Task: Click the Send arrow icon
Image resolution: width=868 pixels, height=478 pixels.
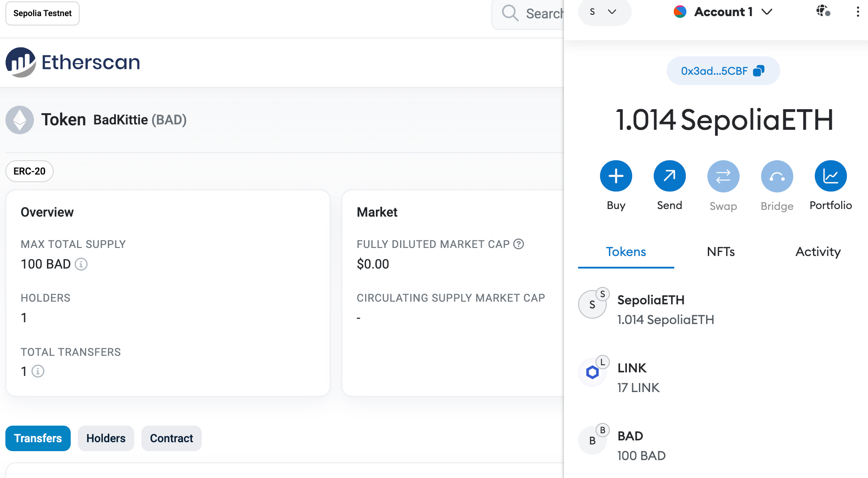Action: (x=669, y=176)
